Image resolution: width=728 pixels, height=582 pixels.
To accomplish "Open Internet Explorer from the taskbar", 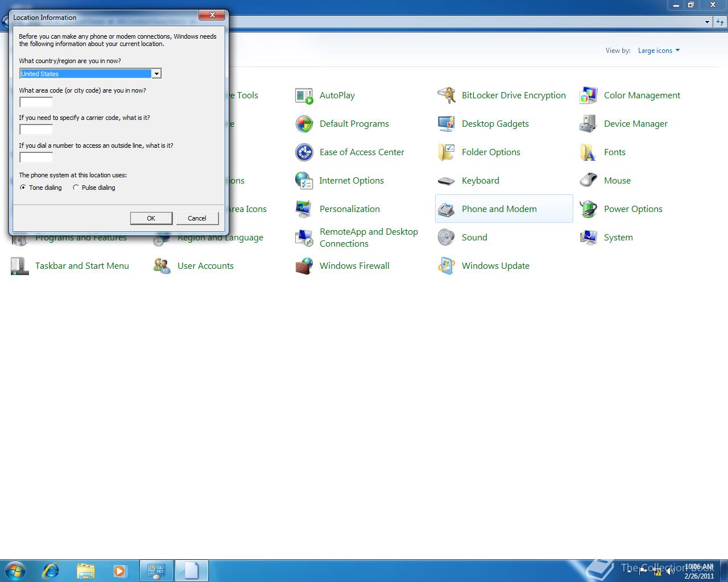I will pyautogui.click(x=51, y=570).
